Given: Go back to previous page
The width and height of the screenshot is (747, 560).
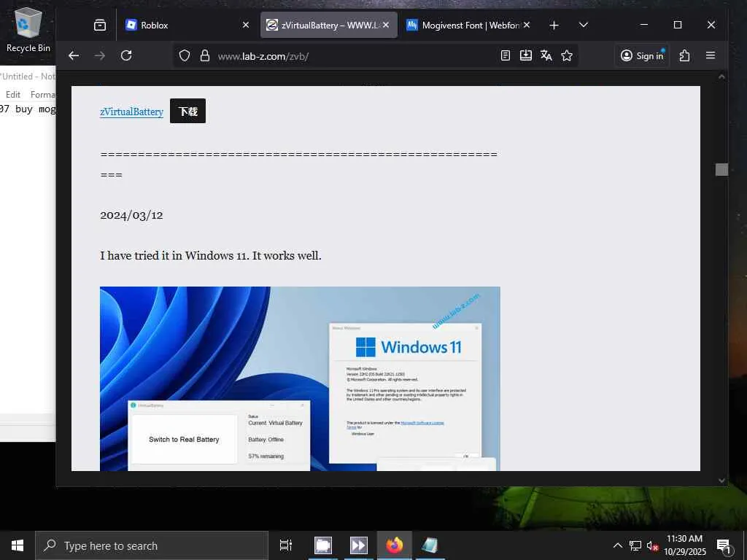Looking at the screenshot, I should (74, 55).
